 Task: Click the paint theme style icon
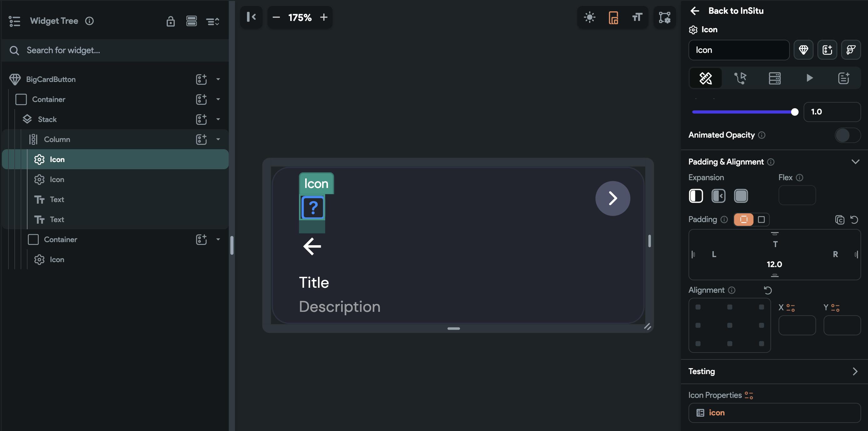point(851,50)
